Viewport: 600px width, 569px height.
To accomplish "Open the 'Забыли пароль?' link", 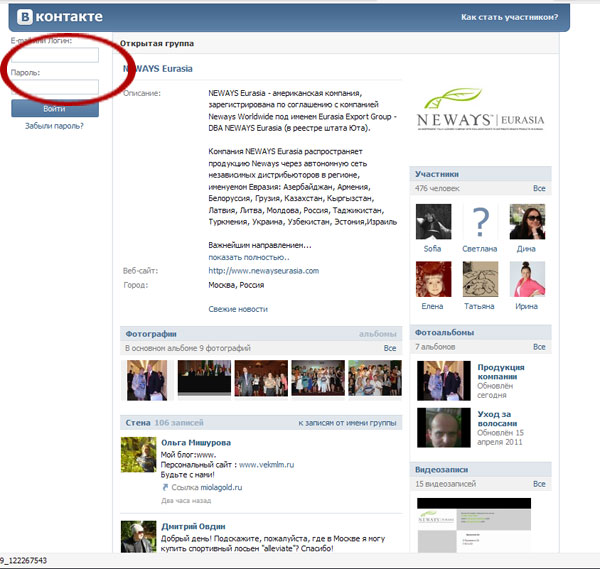I will pyautogui.click(x=54, y=126).
